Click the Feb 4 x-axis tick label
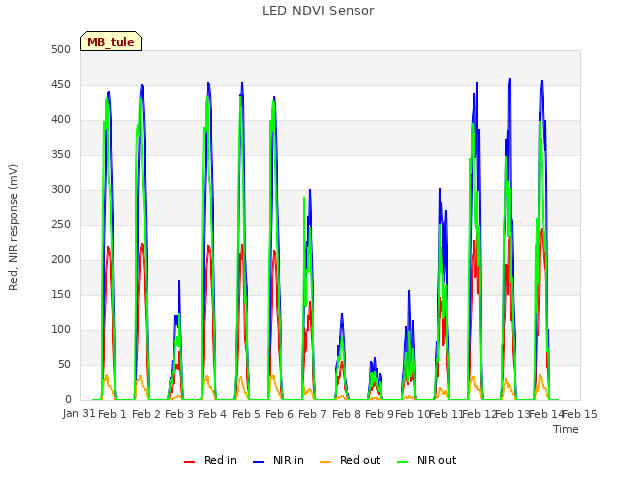 213,414
